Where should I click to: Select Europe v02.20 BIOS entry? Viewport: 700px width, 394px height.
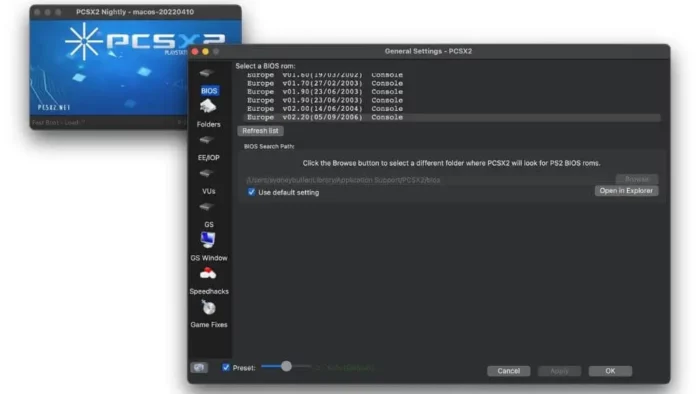click(452, 117)
